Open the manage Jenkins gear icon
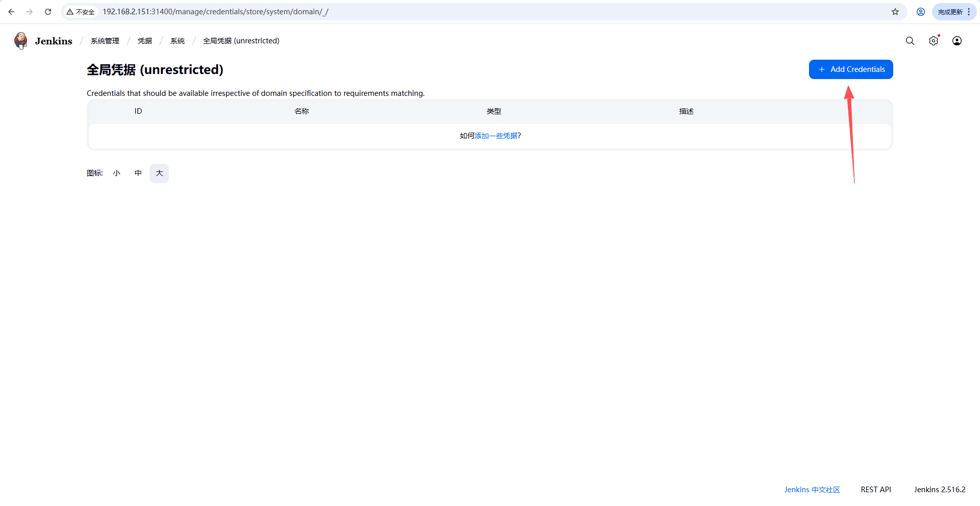This screenshot has height=506, width=980. point(934,41)
